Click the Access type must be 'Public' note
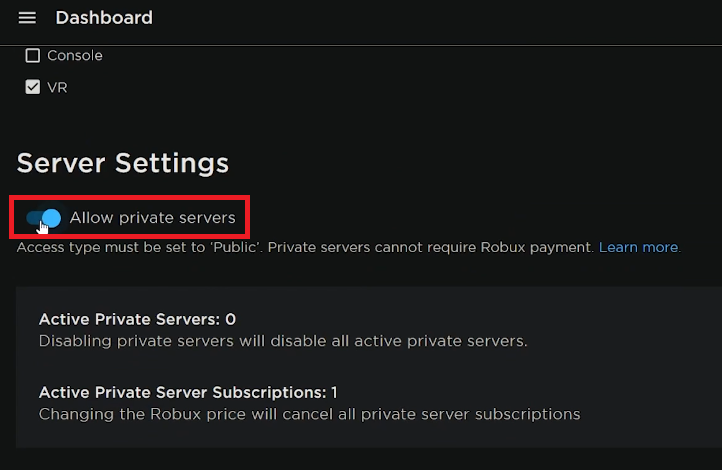The width and height of the screenshot is (722, 470). tap(140, 247)
